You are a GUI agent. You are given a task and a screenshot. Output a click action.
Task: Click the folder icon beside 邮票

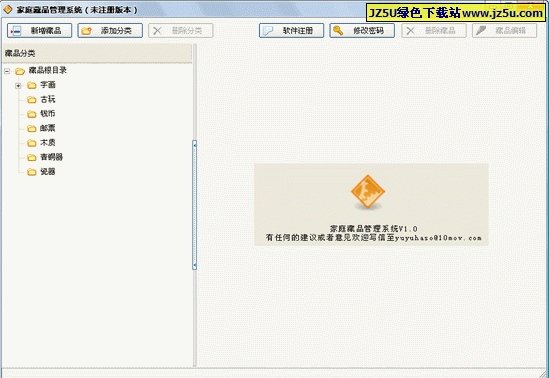32,128
